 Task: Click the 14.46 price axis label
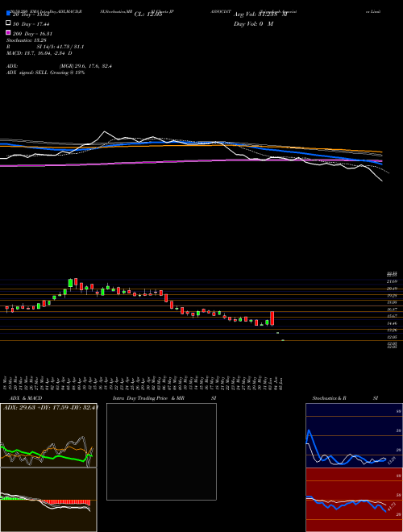393,323
